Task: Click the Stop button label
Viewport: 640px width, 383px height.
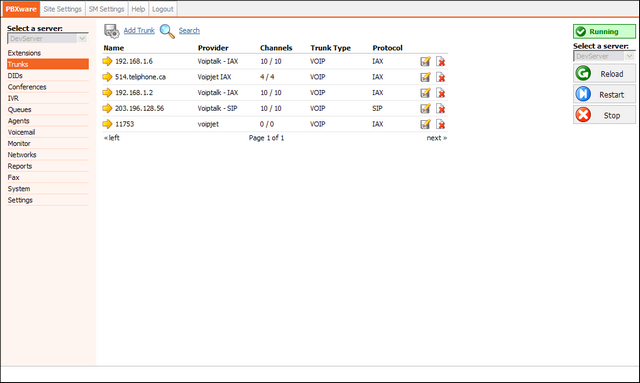Action: coord(612,116)
